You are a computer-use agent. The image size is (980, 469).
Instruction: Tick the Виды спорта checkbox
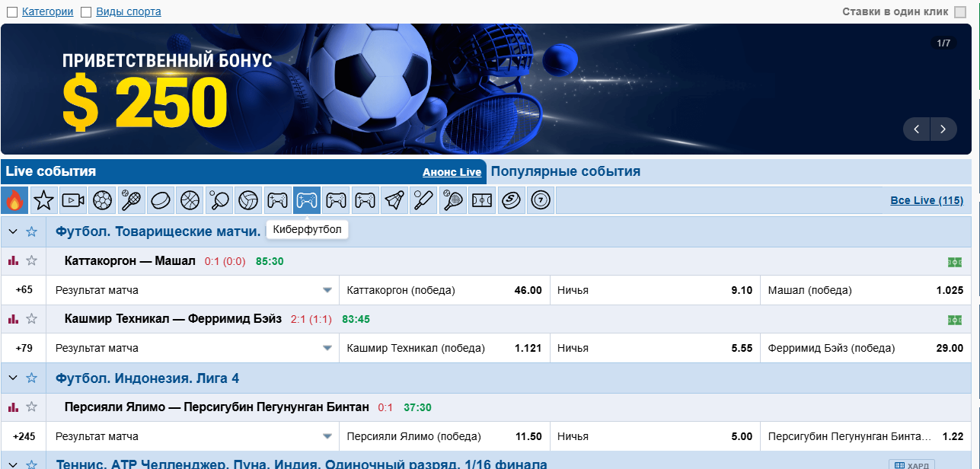pyautogui.click(x=86, y=12)
